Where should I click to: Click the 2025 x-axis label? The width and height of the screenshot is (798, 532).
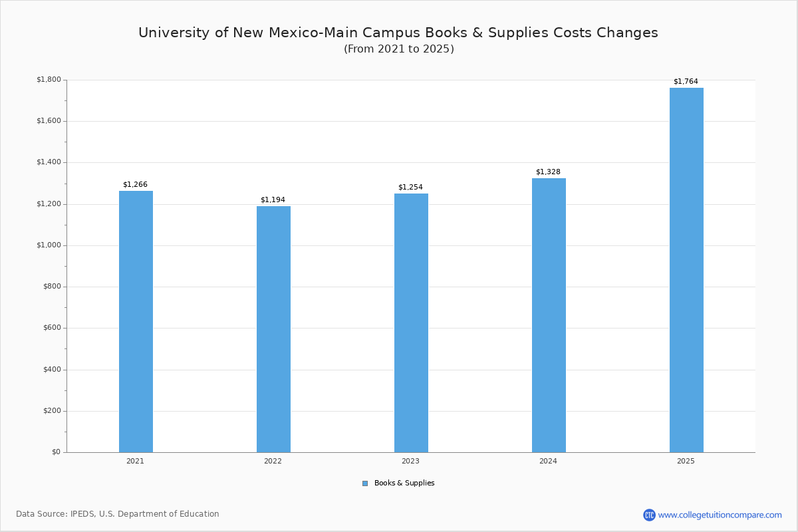click(x=686, y=461)
